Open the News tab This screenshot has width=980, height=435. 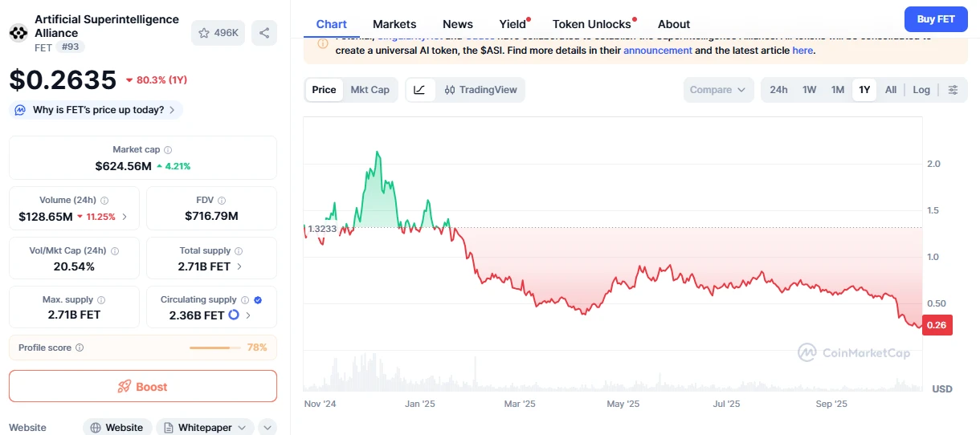coord(458,24)
